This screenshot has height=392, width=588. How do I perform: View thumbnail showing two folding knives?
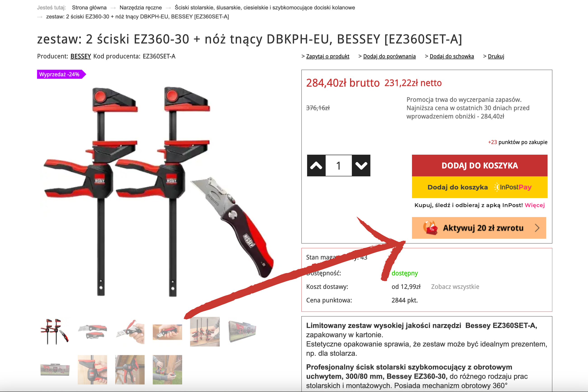(92, 331)
